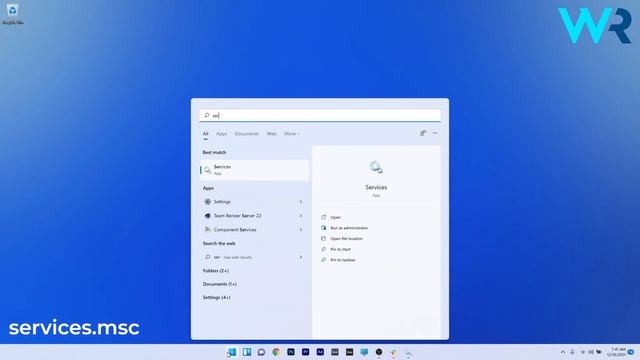
Task: Open the Widgets taskbar icon
Action: pyautogui.click(x=247, y=352)
